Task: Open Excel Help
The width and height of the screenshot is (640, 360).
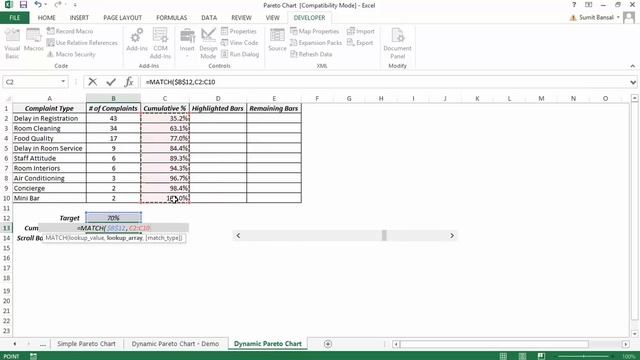Action: [x=574, y=5]
